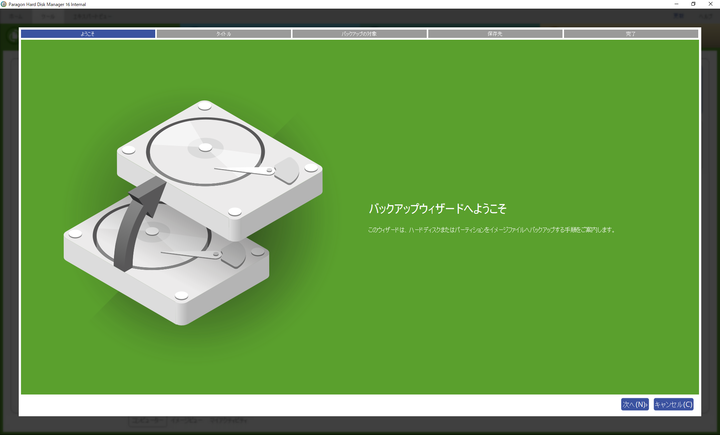Close the Paragon Hard Disk Manager window
The image size is (720, 435).
[711, 4]
